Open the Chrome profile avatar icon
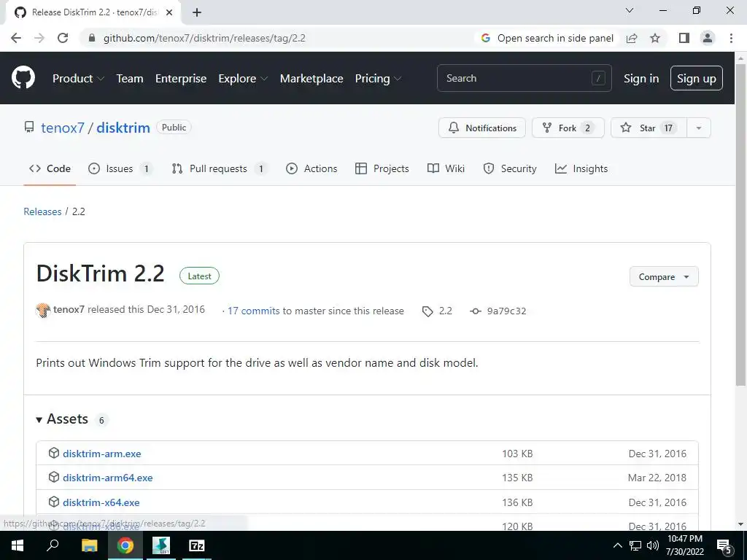 coord(708,38)
